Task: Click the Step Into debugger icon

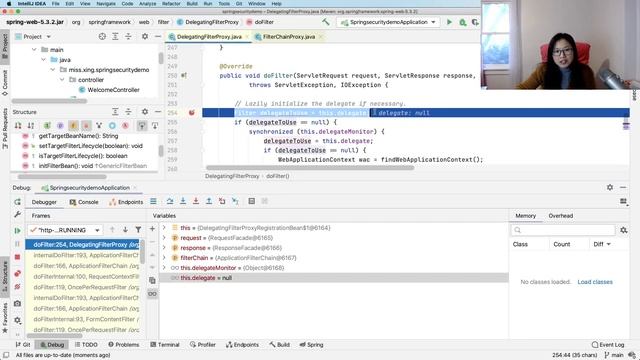Action: [183, 201]
